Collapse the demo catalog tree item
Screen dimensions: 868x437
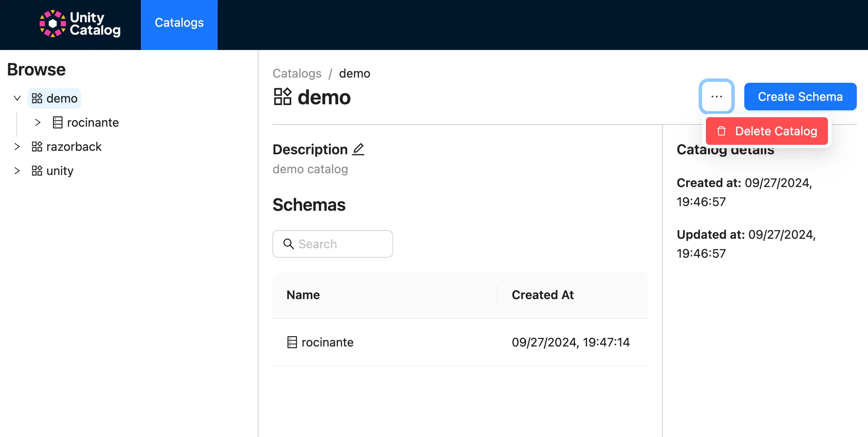[x=17, y=98]
